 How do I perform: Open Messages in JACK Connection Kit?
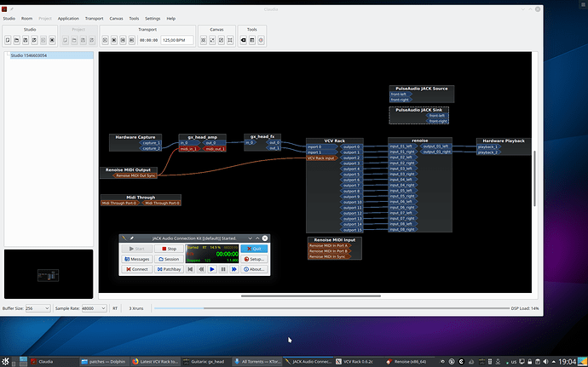137,259
